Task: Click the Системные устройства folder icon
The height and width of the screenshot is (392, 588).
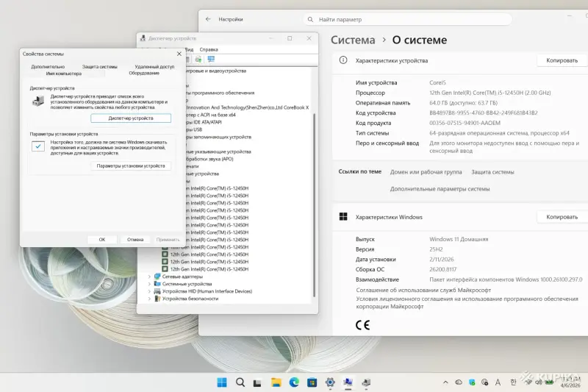Action: 157,284
